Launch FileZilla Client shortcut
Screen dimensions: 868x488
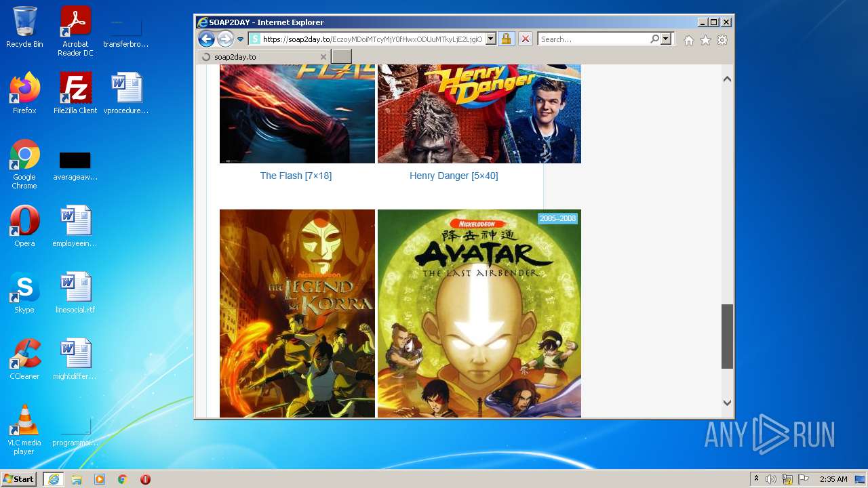[75, 94]
